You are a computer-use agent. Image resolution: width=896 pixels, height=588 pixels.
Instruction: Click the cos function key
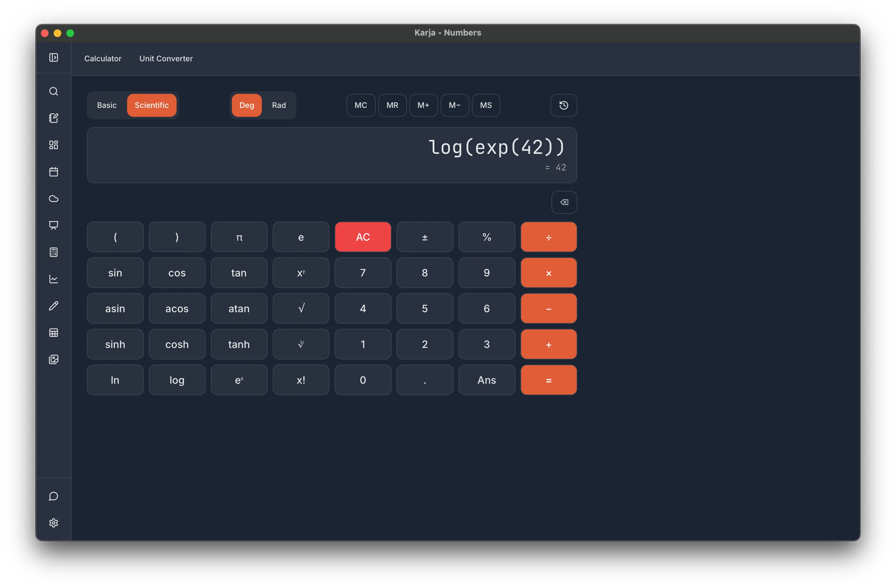(x=177, y=273)
